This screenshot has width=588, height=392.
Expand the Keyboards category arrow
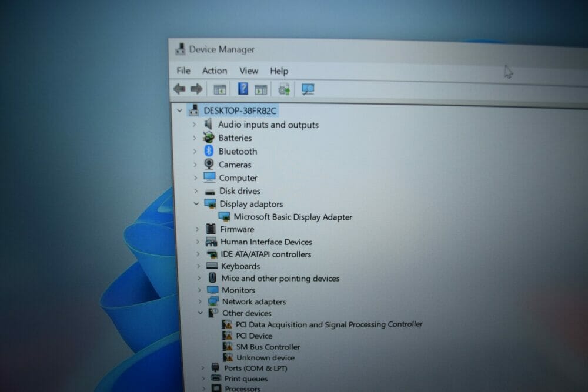tap(199, 266)
